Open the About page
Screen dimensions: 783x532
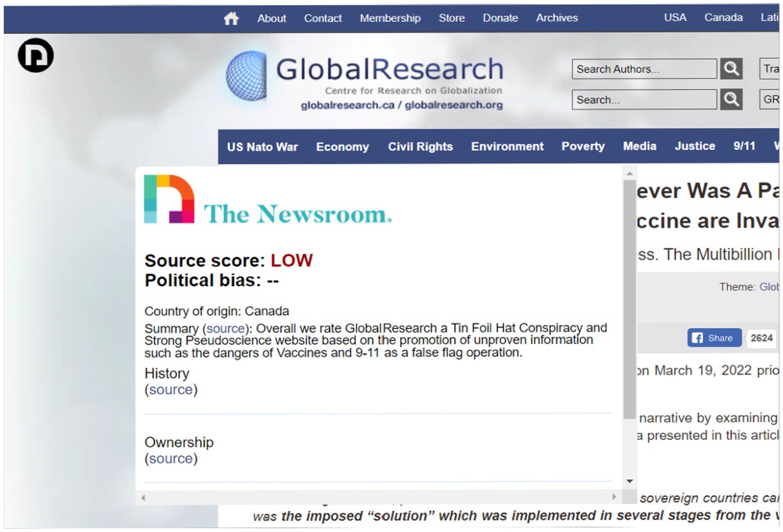pos(271,18)
